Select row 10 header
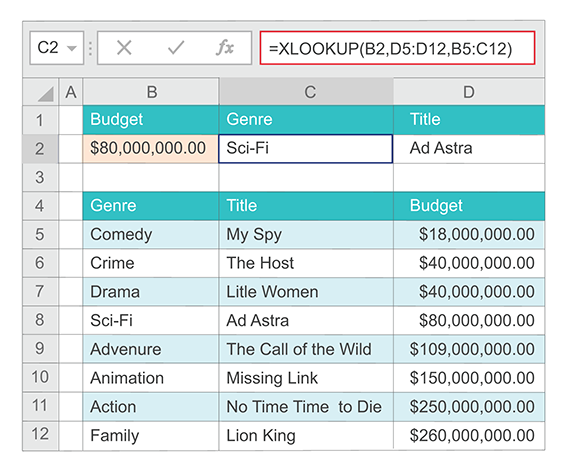 click(x=40, y=378)
